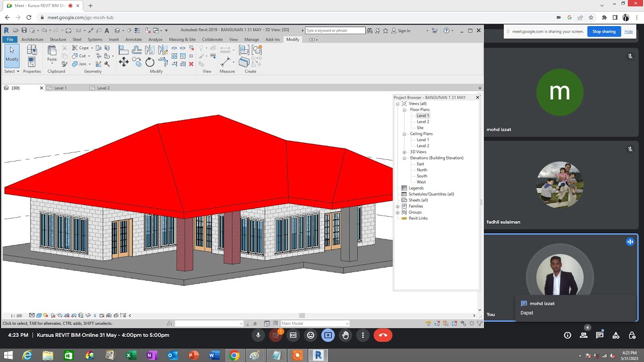Click Sign In in Revit title bar
This screenshot has height=362, width=644.
coord(404,31)
